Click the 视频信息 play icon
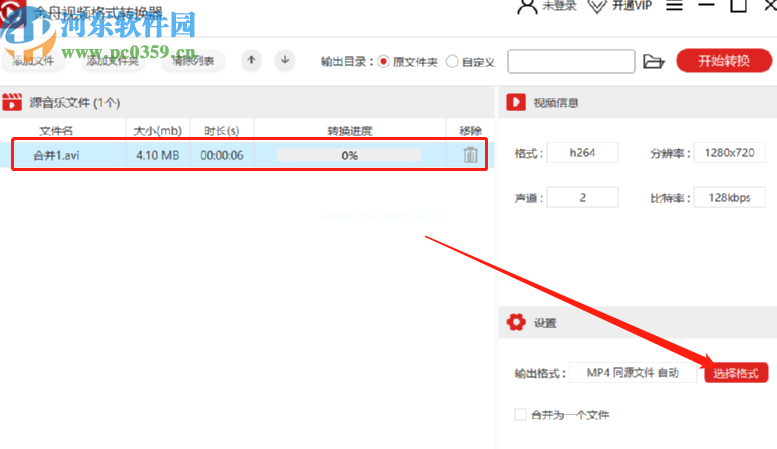777x449 pixels. pyautogui.click(x=516, y=102)
